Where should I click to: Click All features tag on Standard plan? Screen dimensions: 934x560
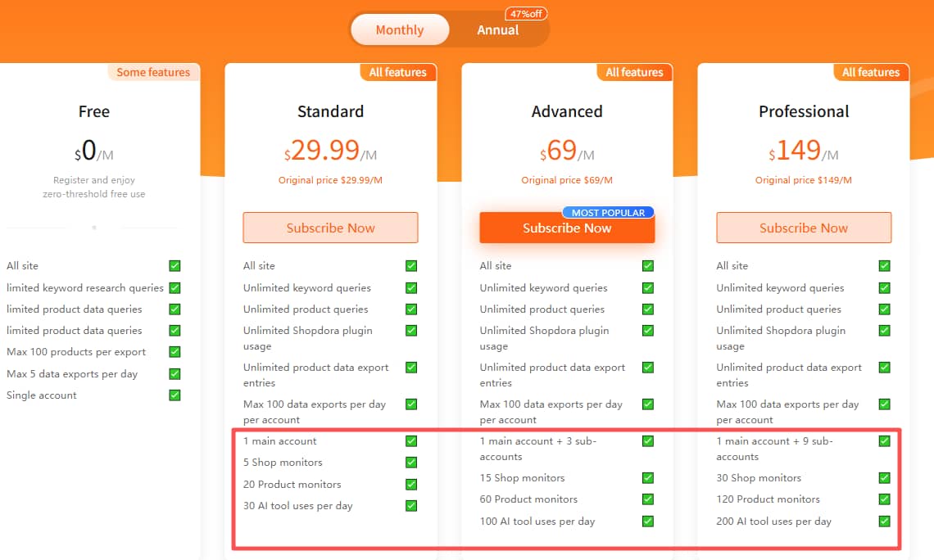[x=397, y=72]
